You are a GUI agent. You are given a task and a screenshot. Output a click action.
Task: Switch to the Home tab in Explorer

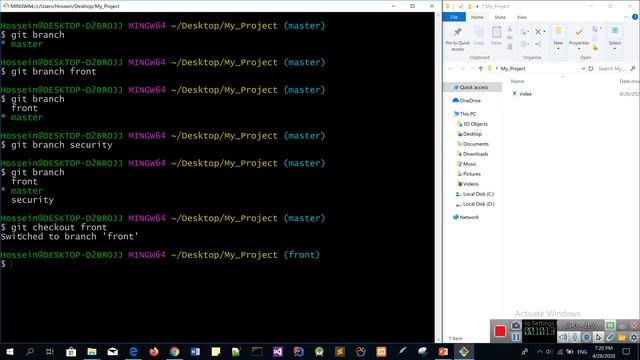[477, 17]
